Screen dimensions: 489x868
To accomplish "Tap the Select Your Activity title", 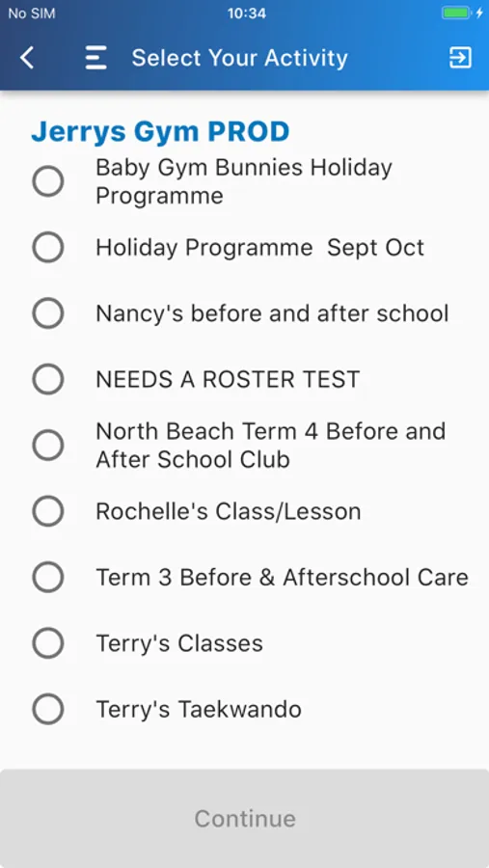I will coord(239,58).
